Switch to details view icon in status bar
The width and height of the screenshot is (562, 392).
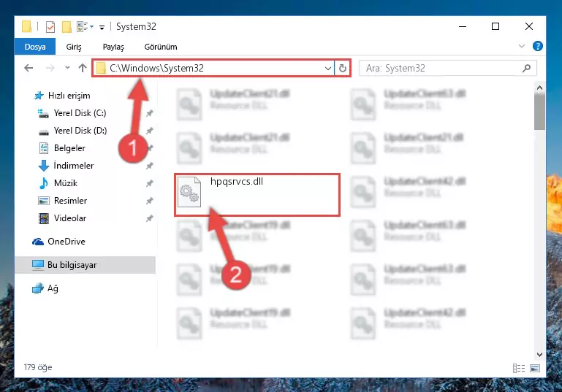coord(519,368)
